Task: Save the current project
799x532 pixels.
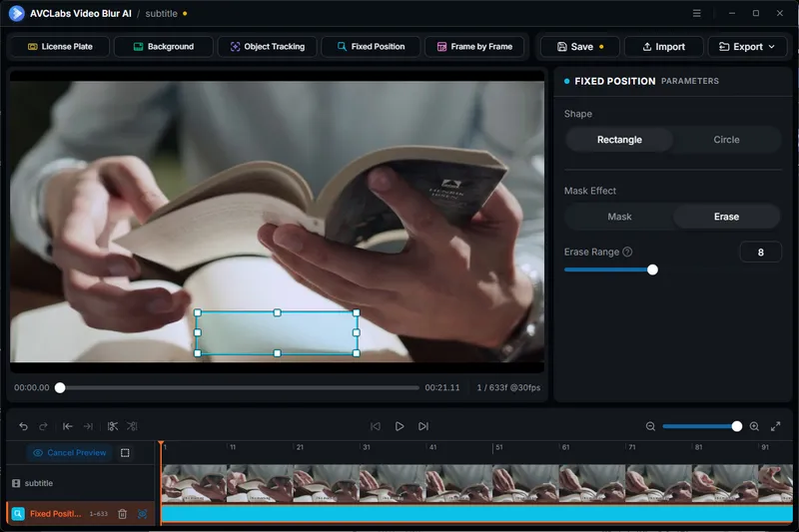Action: pyautogui.click(x=580, y=46)
